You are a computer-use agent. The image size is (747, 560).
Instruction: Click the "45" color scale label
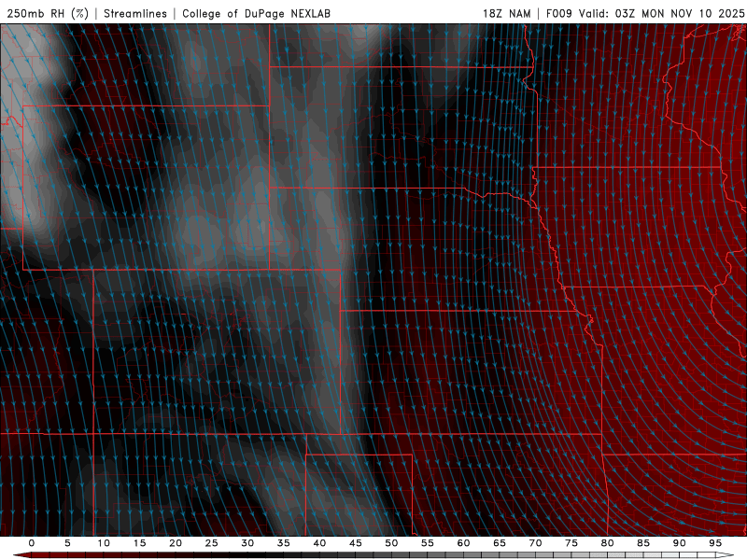tap(356, 543)
